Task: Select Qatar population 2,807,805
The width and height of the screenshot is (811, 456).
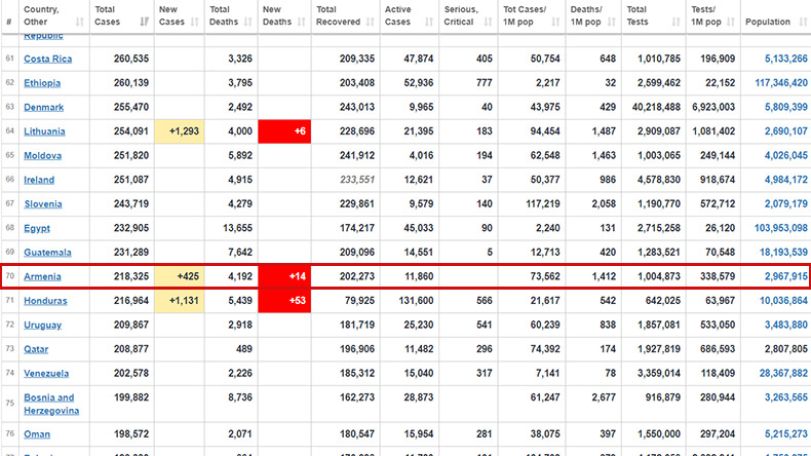Action: [x=786, y=349]
